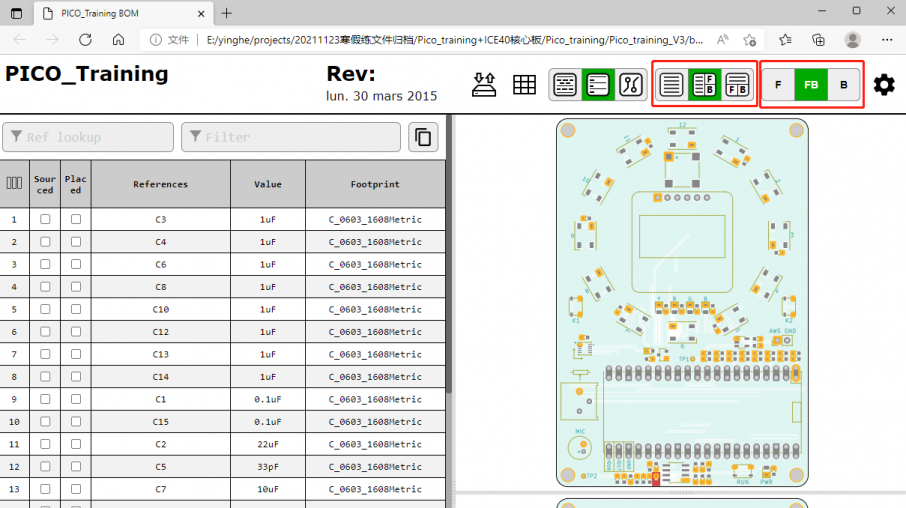
Task: Check Sourced box for C10
Action: click(x=45, y=309)
